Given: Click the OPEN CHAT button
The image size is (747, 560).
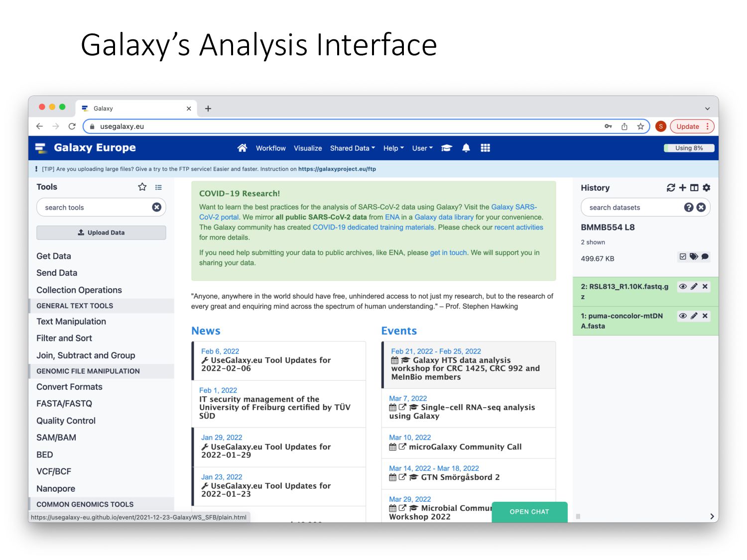Looking at the screenshot, I should [x=529, y=512].
